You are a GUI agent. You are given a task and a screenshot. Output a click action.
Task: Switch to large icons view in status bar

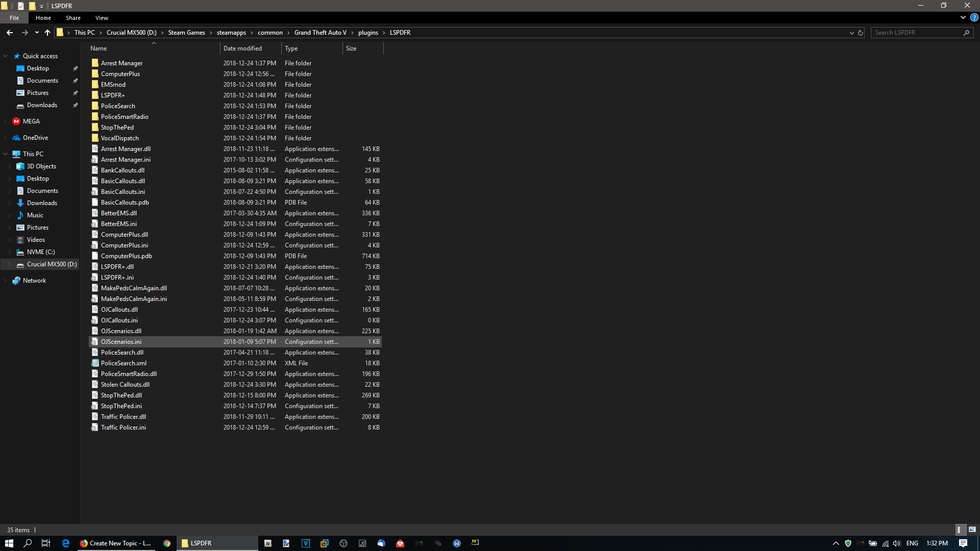pyautogui.click(x=972, y=530)
